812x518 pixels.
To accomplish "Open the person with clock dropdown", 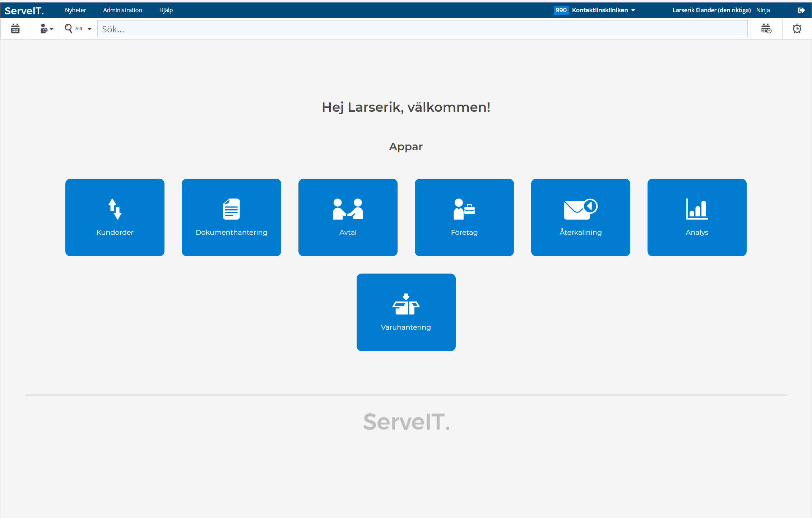I will coord(47,29).
